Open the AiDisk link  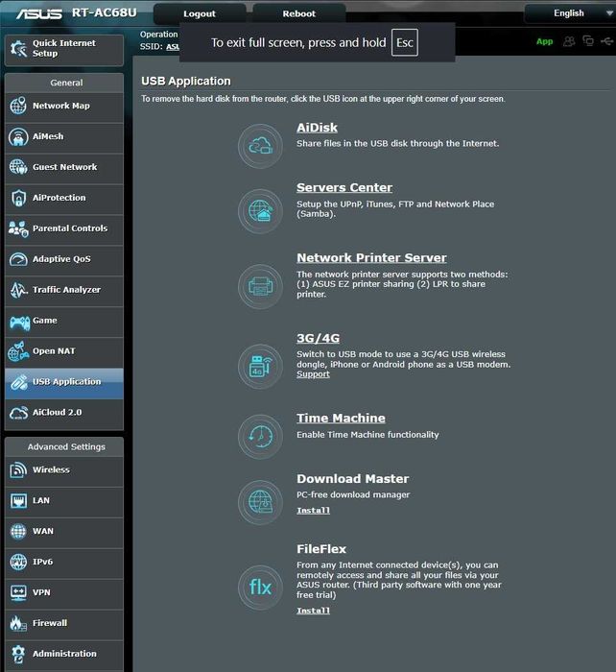click(x=317, y=128)
